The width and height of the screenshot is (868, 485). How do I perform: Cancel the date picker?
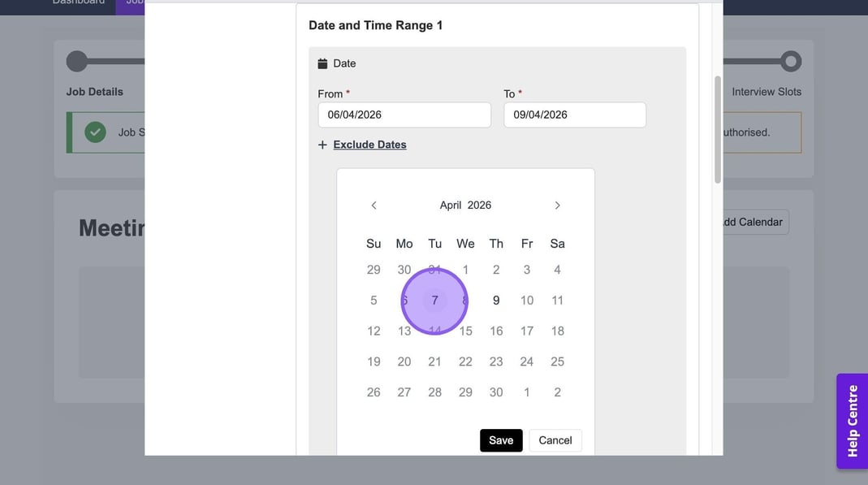coord(555,440)
